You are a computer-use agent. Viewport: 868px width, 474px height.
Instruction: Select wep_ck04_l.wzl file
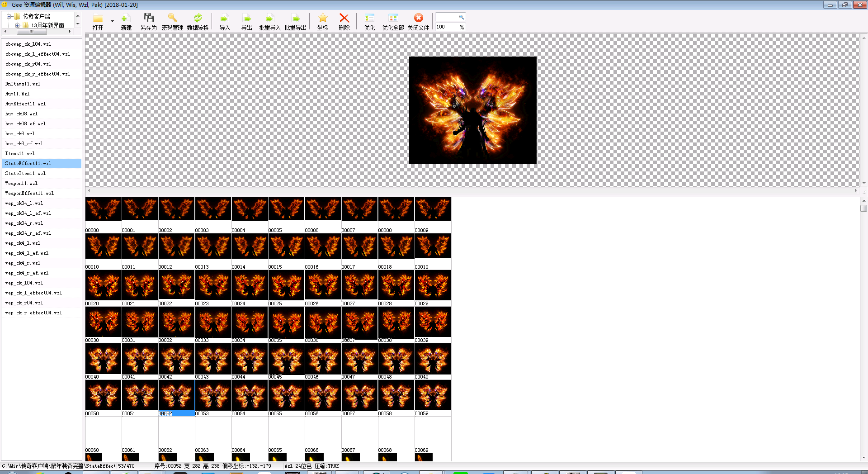42,204
